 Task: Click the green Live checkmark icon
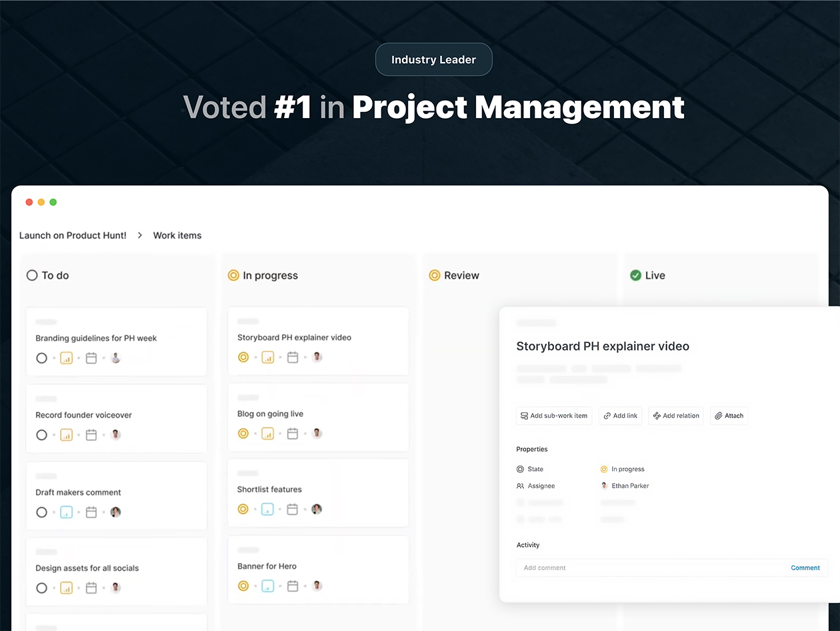tap(635, 275)
